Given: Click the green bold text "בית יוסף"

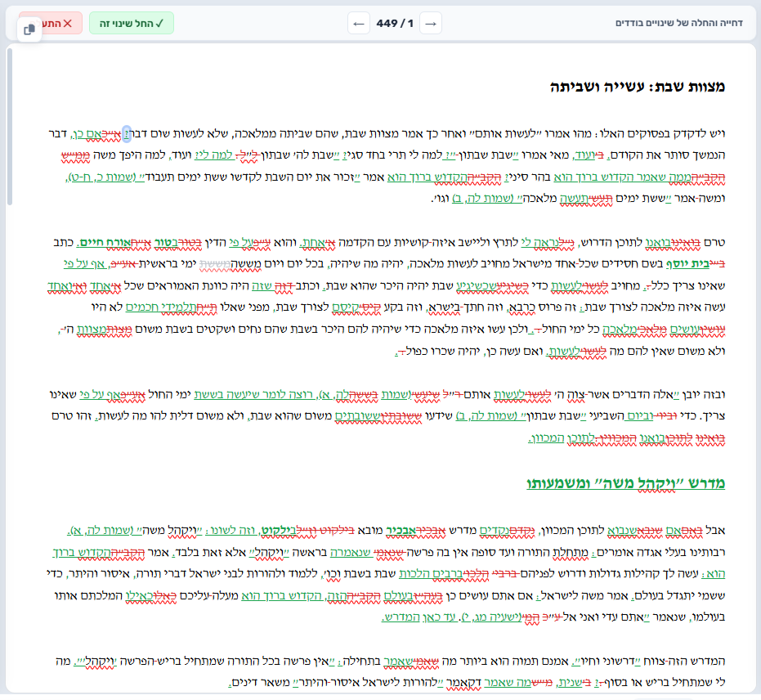Looking at the screenshot, I should [x=687, y=264].
